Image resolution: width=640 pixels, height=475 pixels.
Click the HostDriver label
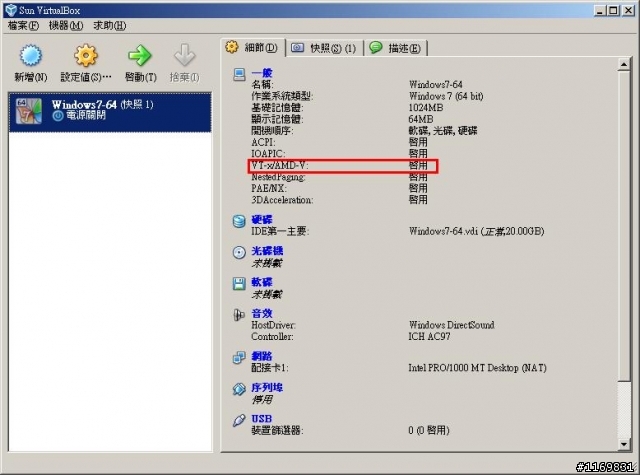point(273,325)
